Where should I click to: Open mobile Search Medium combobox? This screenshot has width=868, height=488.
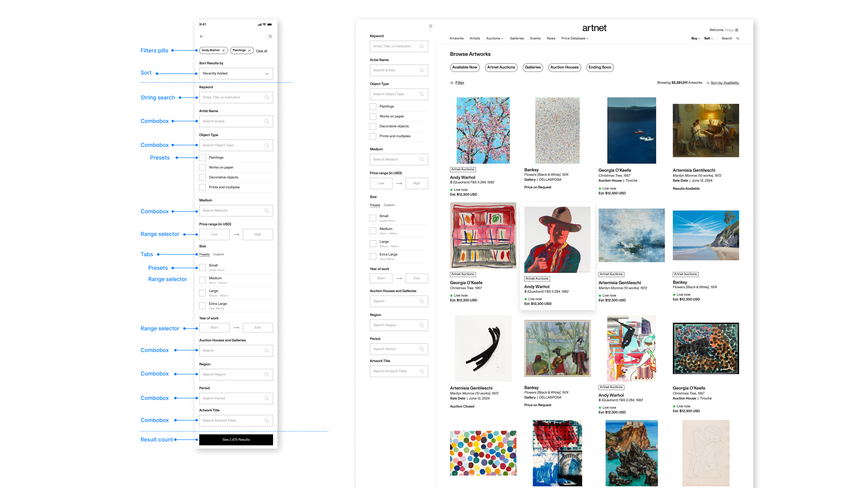(x=236, y=211)
